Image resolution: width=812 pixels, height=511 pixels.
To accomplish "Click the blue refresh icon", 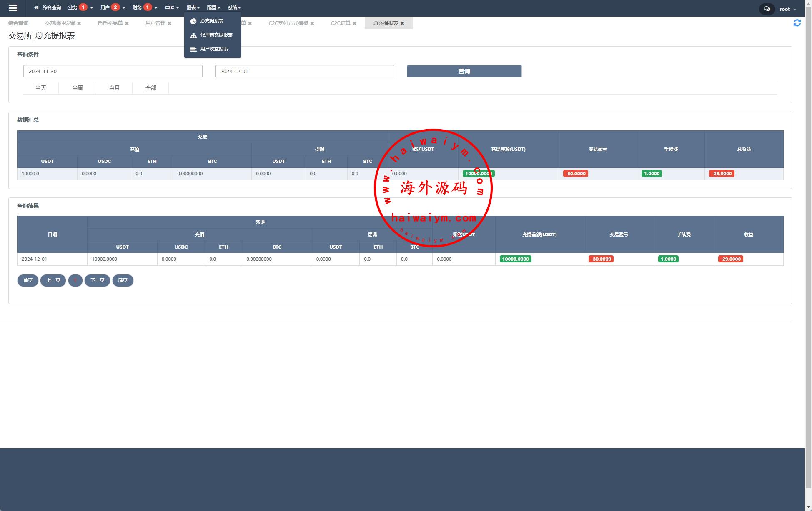I will (797, 23).
